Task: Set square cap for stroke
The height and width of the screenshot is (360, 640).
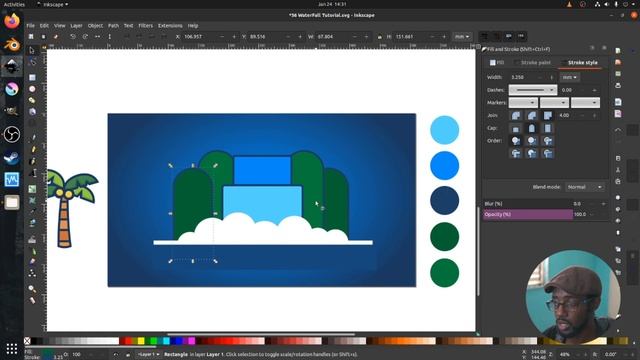Action: pyautogui.click(x=548, y=128)
